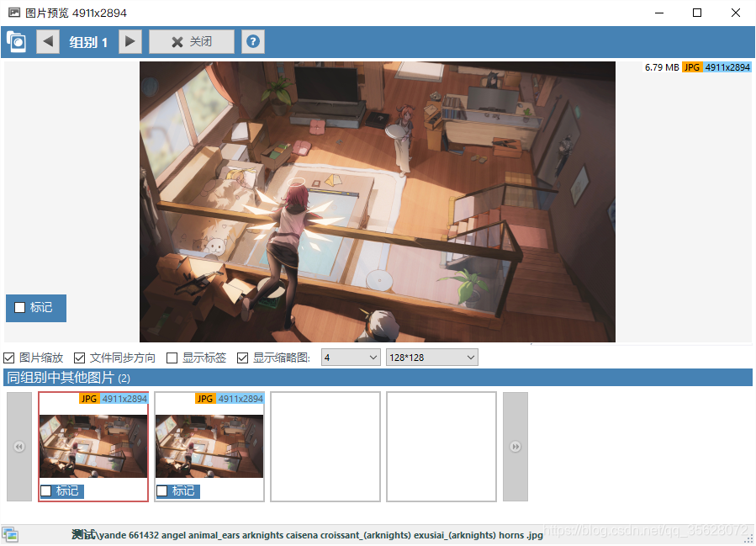The height and width of the screenshot is (546, 756).
Task: Click the thumbnails scroll-right arrow button
Action: click(515, 447)
